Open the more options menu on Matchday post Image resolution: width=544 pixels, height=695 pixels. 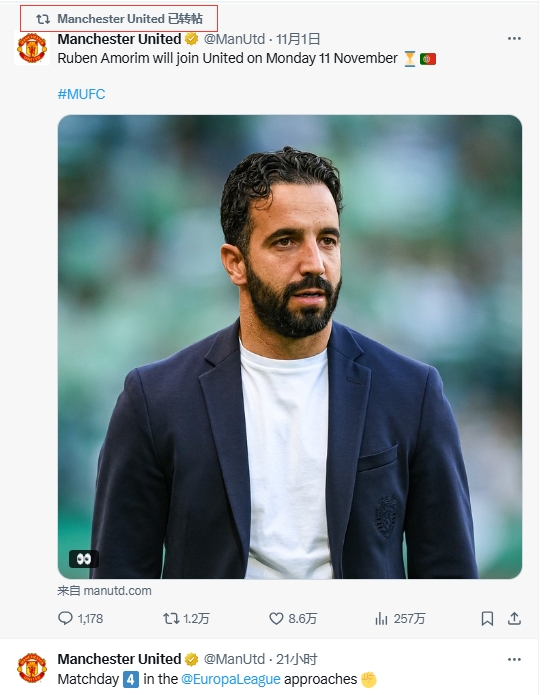(514, 660)
